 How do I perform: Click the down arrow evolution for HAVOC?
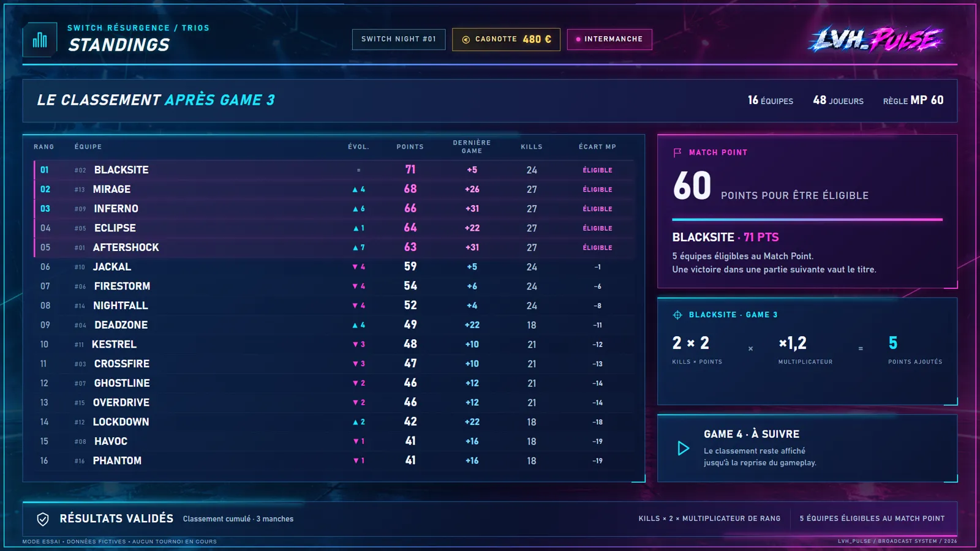click(356, 441)
